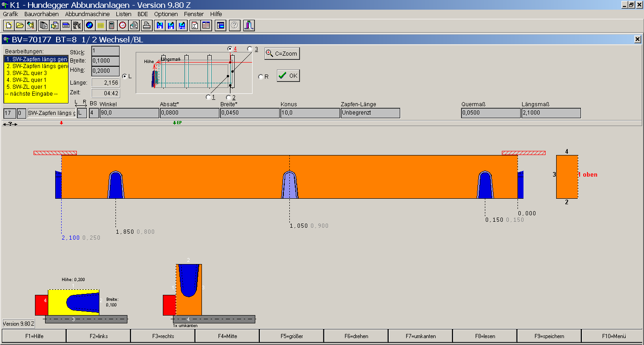
Task: Open the calculator toolbar icon
Action: (111, 25)
